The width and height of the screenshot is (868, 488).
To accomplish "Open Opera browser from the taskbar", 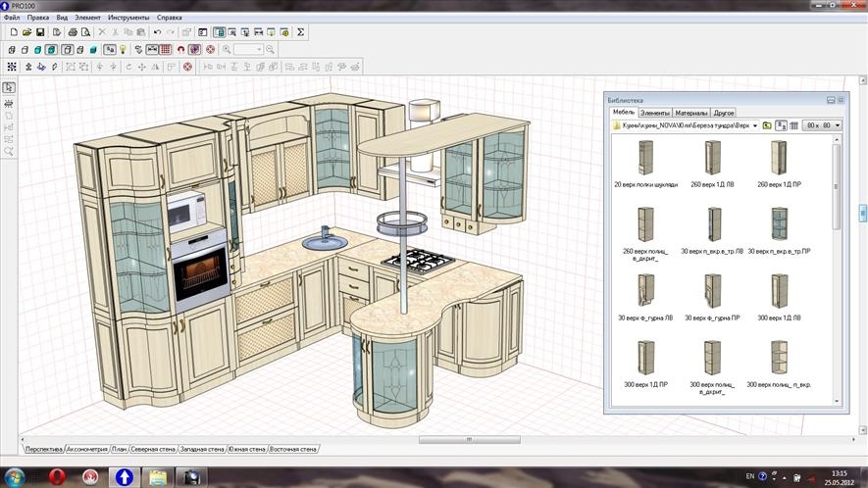I will click(x=57, y=476).
